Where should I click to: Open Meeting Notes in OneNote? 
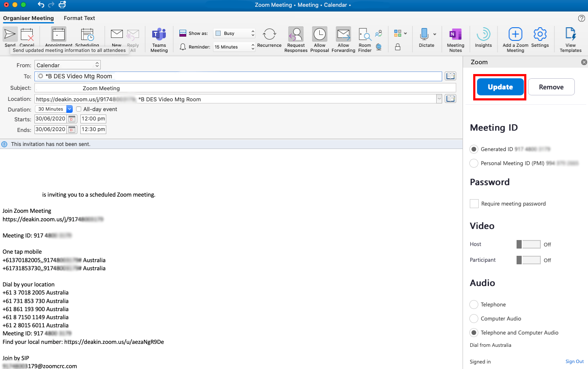coord(455,35)
